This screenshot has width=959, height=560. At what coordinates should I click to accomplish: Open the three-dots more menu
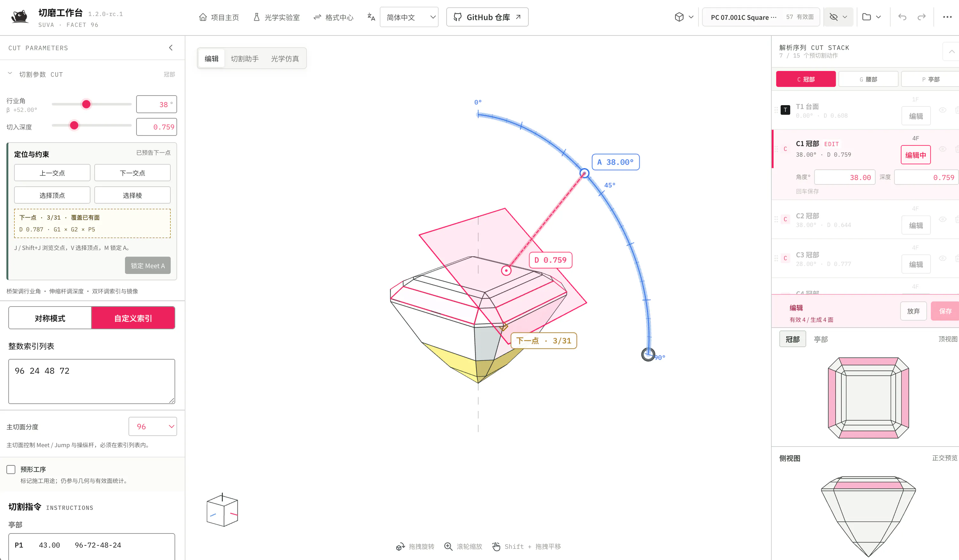[x=947, y=17]
